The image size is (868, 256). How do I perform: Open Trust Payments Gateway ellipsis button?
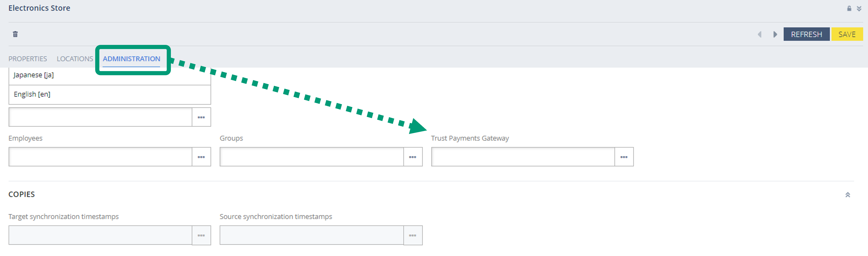coord(624,157)
